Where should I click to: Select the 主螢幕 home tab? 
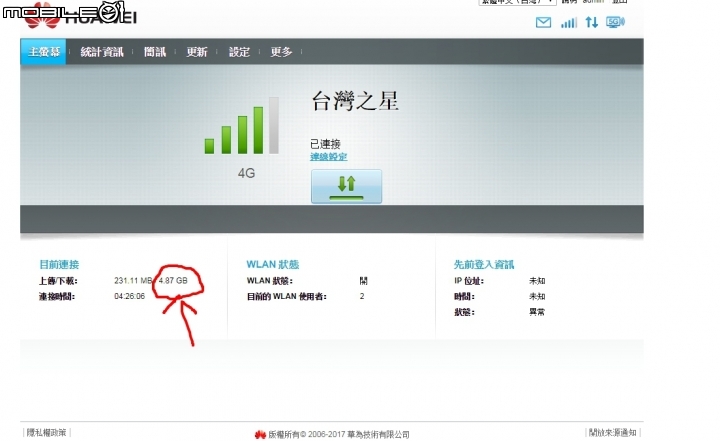point(43,51)
